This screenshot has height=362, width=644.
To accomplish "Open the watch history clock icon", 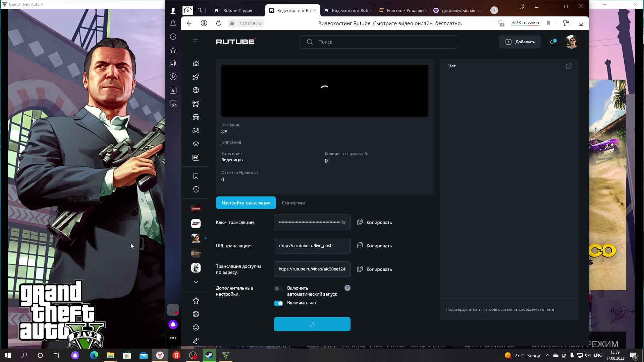I will point(196,189).
